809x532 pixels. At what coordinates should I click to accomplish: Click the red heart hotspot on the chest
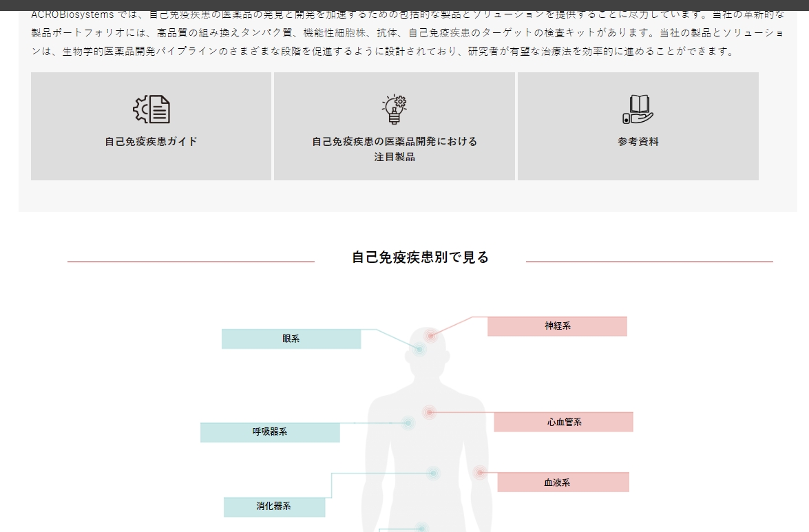pos(429,413)
